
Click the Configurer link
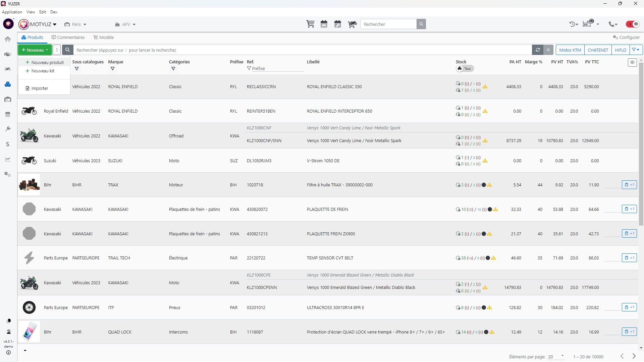point(626,37)
